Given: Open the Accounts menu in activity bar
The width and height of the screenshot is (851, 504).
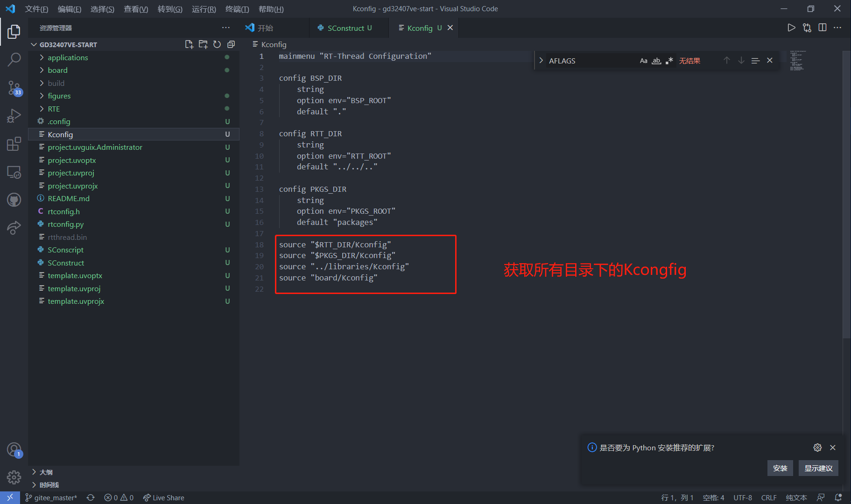Looking at the screenshot, I should coord(14,450).
